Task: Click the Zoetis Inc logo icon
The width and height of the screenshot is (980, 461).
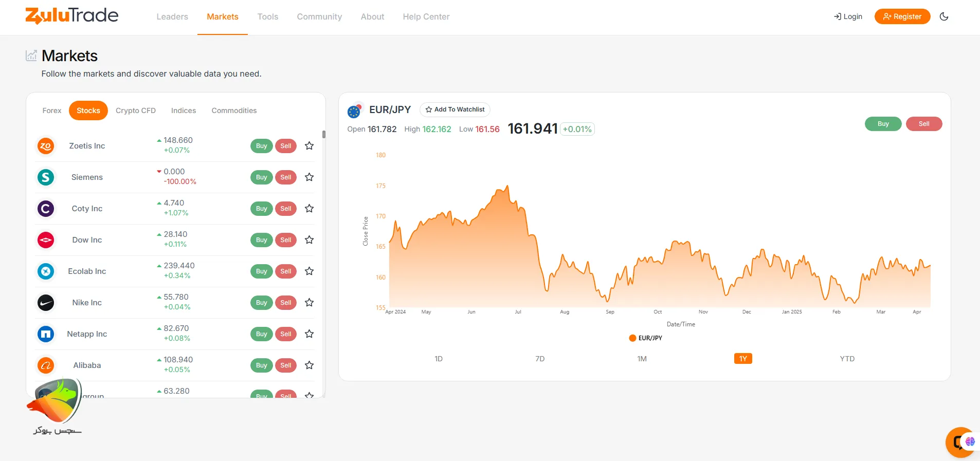Action: click(46, 146)
